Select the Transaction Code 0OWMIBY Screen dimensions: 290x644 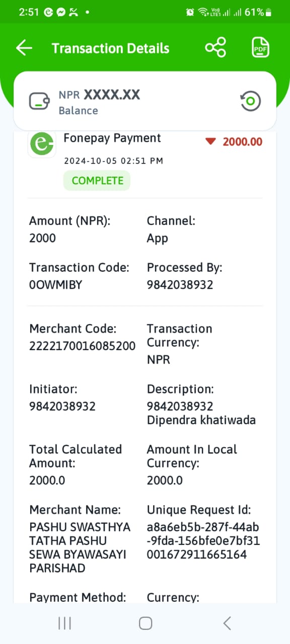pyautogui.click(x=55, y=285)
